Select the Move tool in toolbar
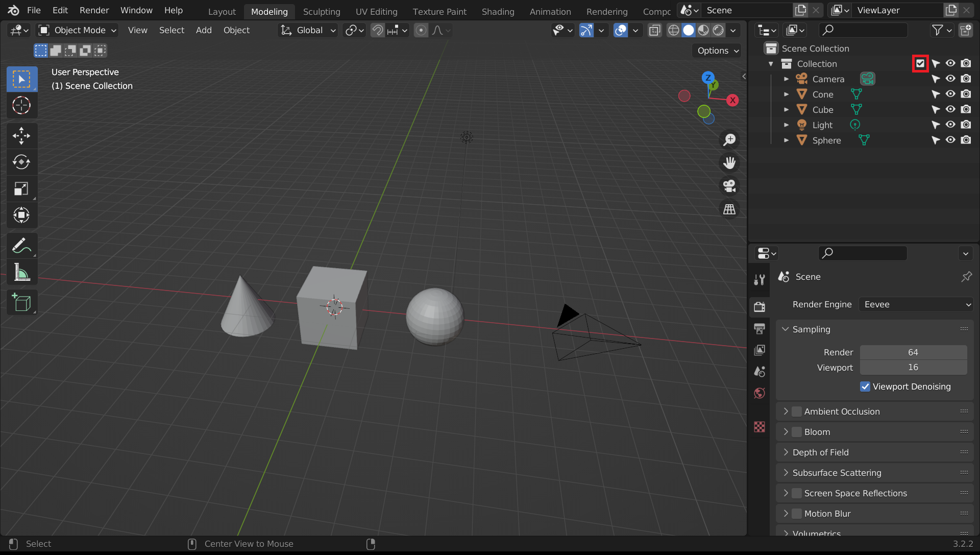 pyautogui.click(x=21, y=136)
